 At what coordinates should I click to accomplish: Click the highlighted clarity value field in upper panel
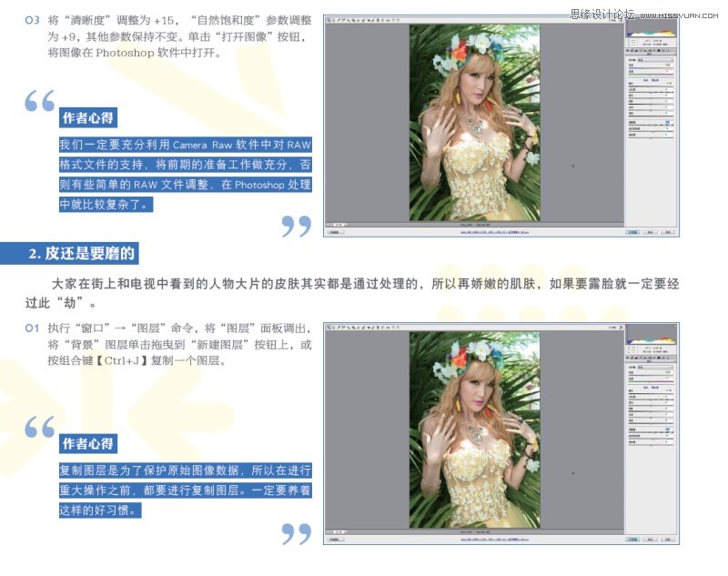668,123
